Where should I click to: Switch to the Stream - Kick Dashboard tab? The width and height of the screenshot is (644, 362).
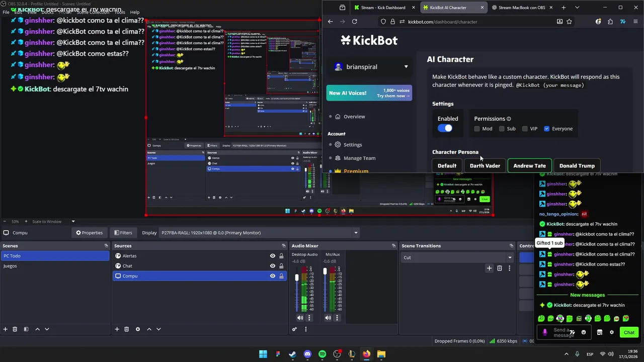[x=384, y=8]
